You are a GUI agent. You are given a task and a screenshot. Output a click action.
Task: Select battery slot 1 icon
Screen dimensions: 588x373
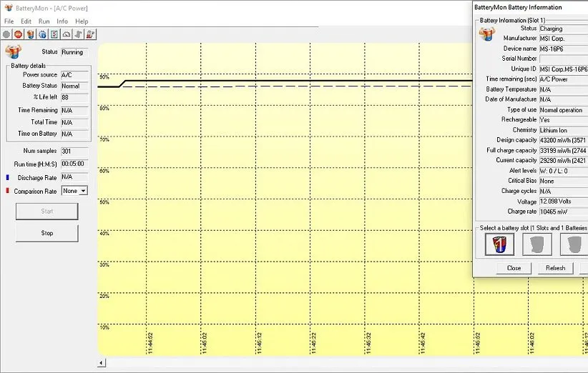499,244
